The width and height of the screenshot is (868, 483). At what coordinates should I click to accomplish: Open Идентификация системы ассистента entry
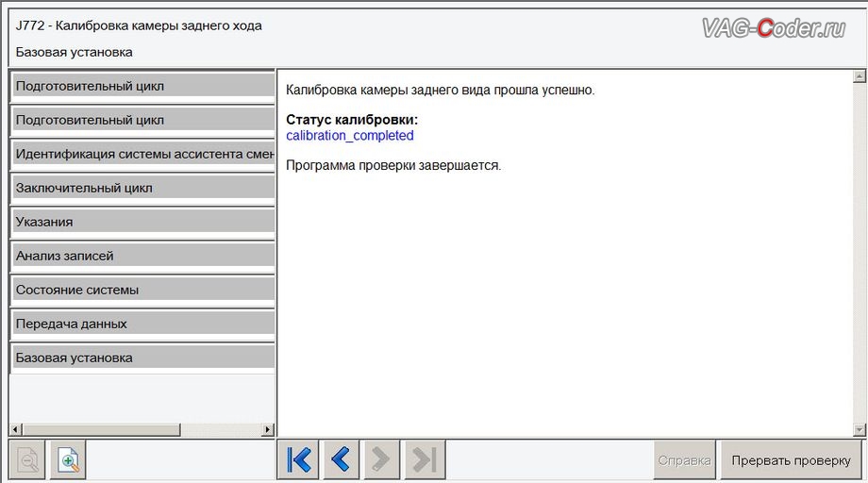143,154
